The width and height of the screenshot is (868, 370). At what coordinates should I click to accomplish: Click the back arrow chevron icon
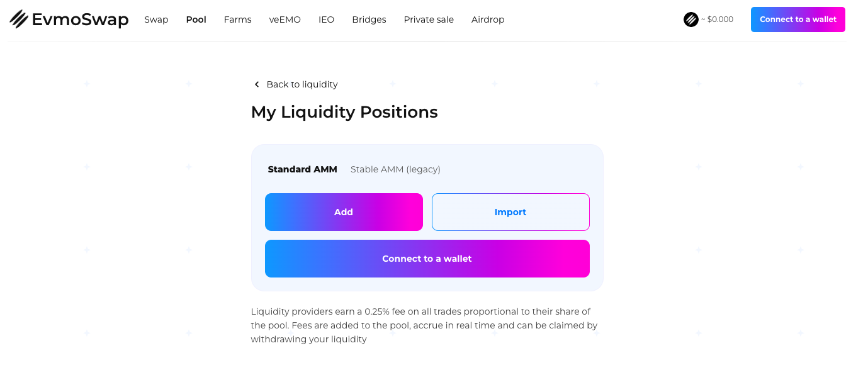click(257, 84)
